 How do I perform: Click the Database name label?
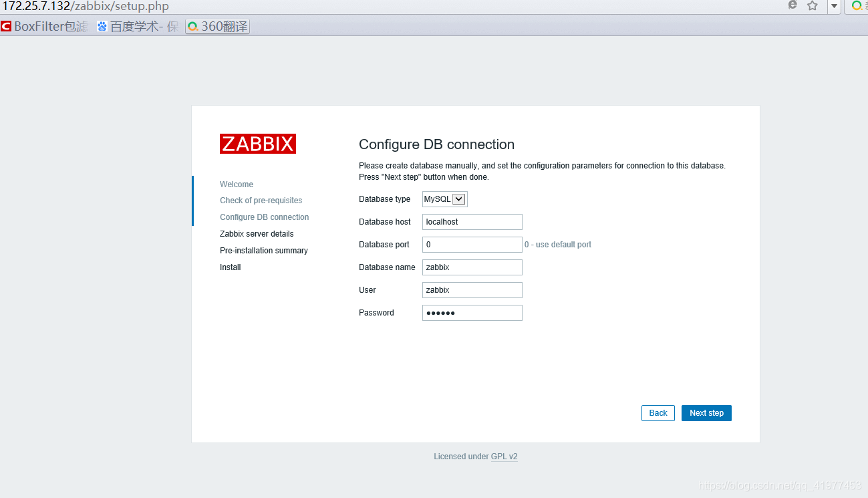pos(387,267)
